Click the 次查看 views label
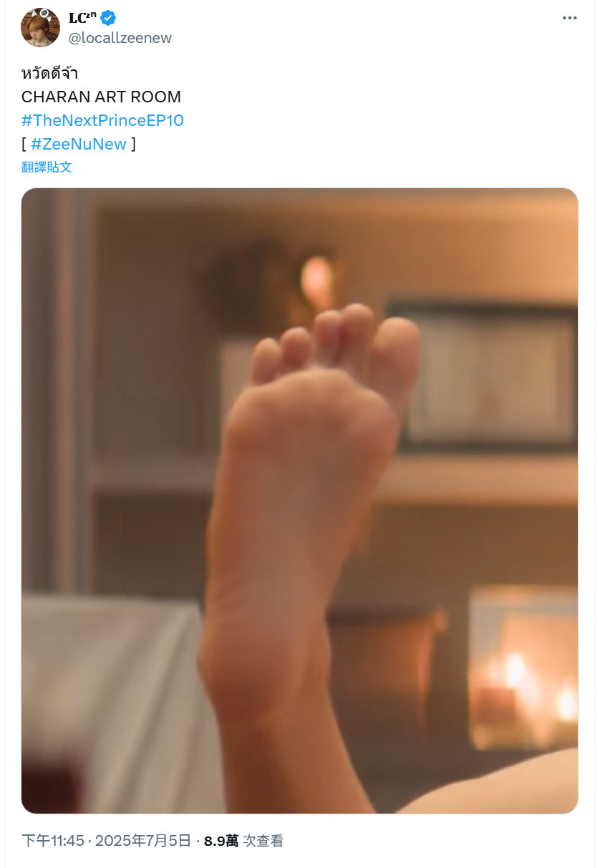The image size is (600, 868). (263, 841)
